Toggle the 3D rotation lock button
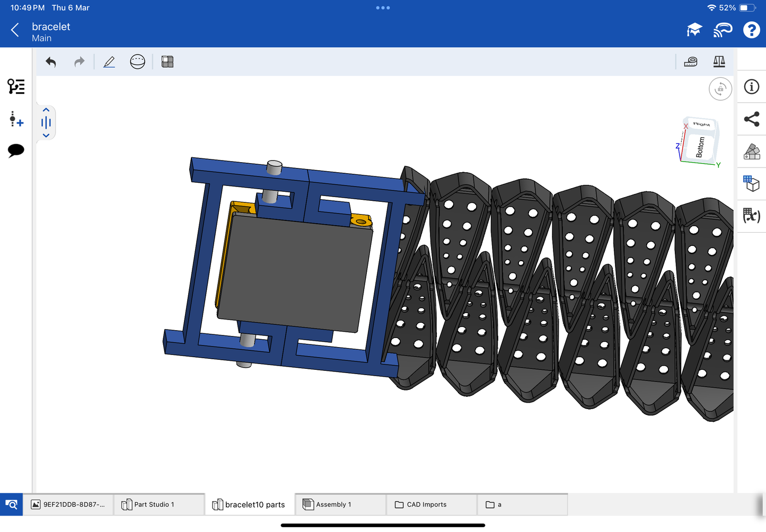 click(x=720, y=89)
